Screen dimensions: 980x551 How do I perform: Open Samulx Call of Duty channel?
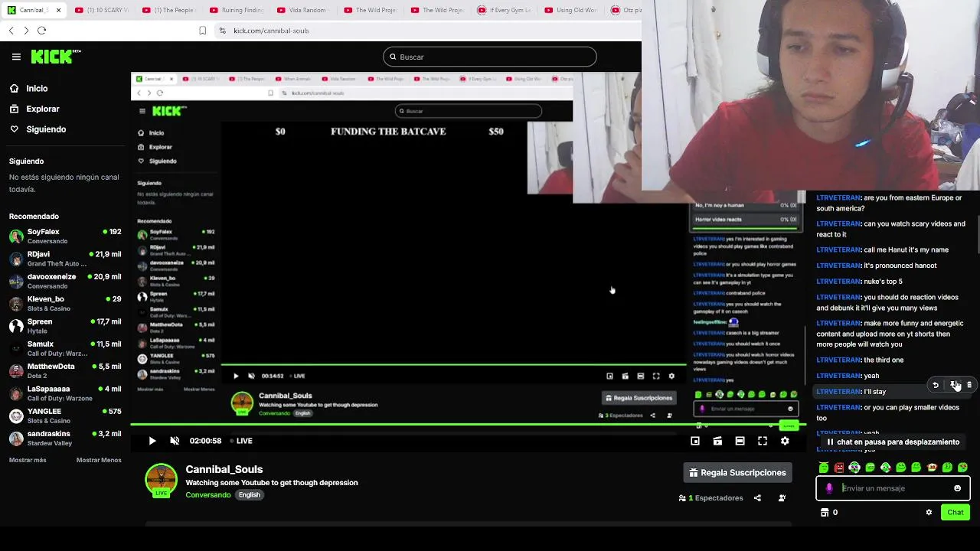click(x=64, y=348)
